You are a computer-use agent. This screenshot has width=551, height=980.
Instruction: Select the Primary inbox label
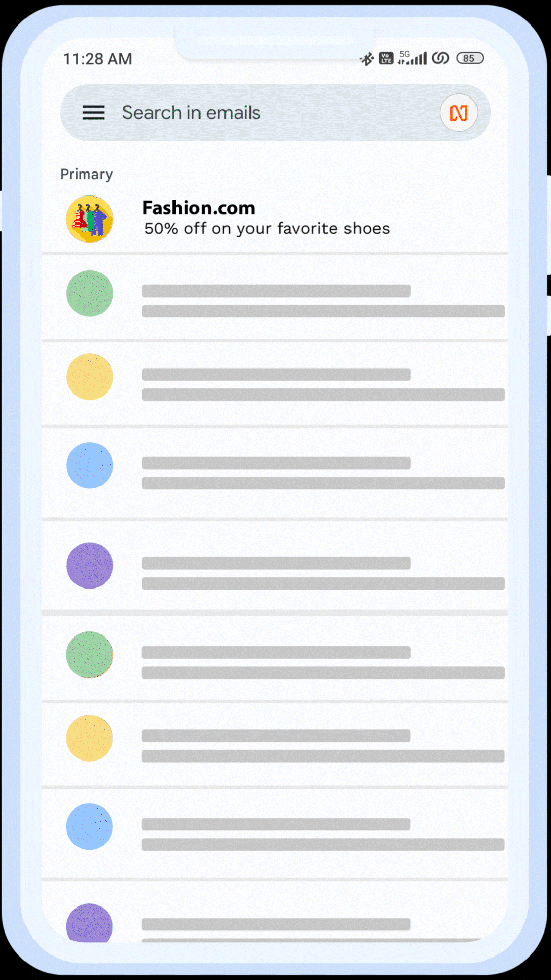pyautogui.click(x=86, y=174)
